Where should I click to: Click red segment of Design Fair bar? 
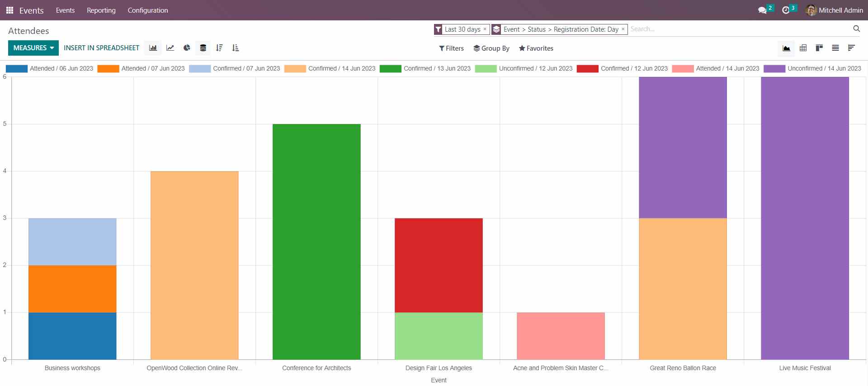(x=439, y=265)
